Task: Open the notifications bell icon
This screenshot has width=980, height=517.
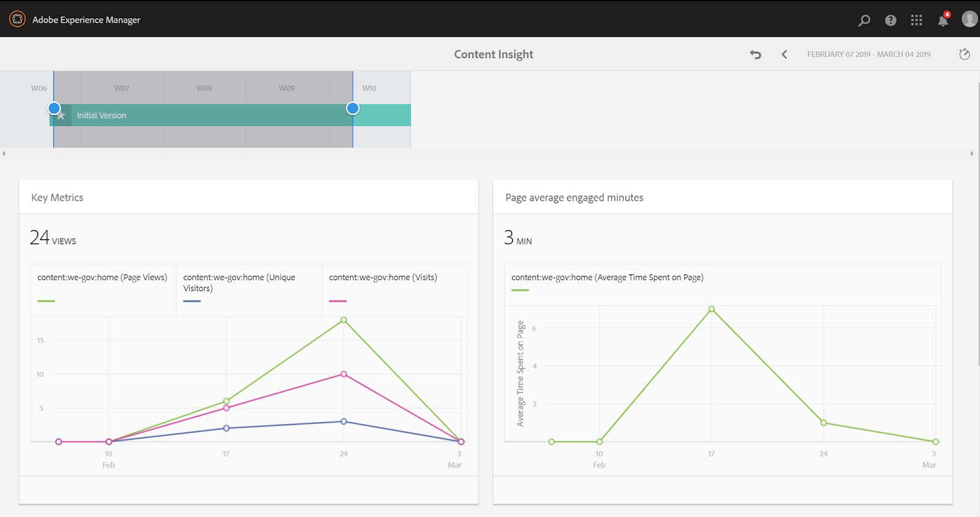Action: click(x=943, y=21)
